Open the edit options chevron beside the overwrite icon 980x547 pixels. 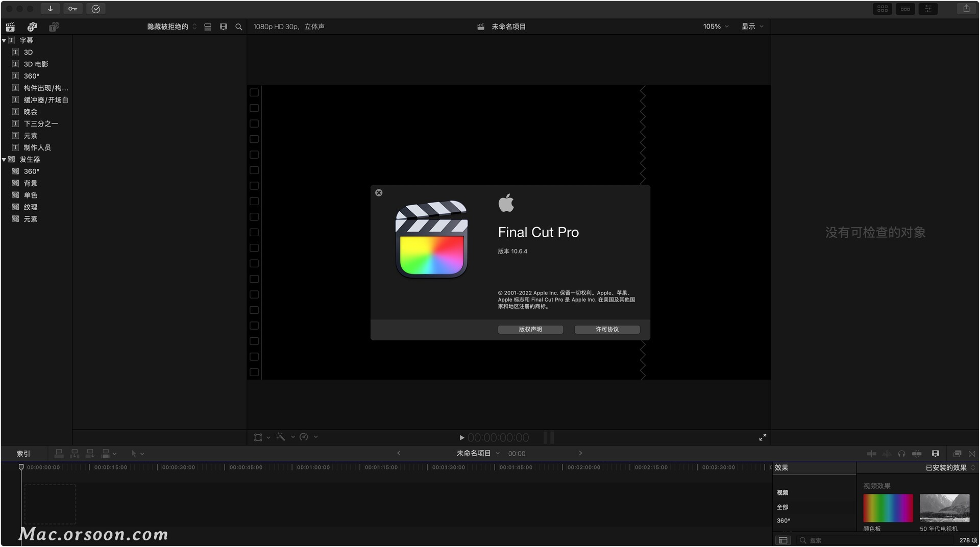tap(114, 454)
